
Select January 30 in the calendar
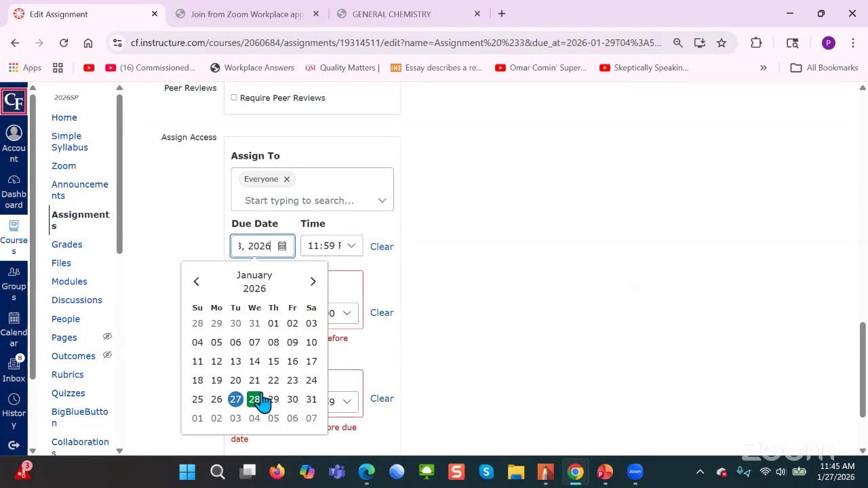[x=292, y=399]
